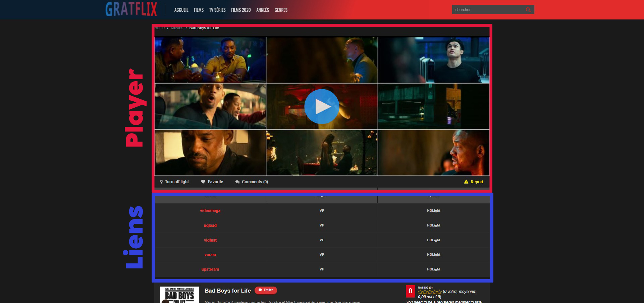Open the GENRES menu item
644x303 pixels.
[x=281, y=10]
